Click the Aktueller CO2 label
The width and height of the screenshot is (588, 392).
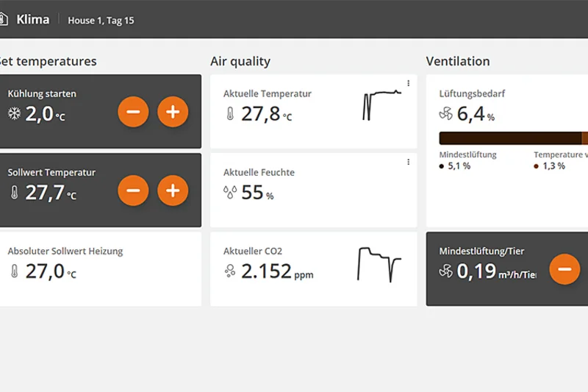pos(253,252)
